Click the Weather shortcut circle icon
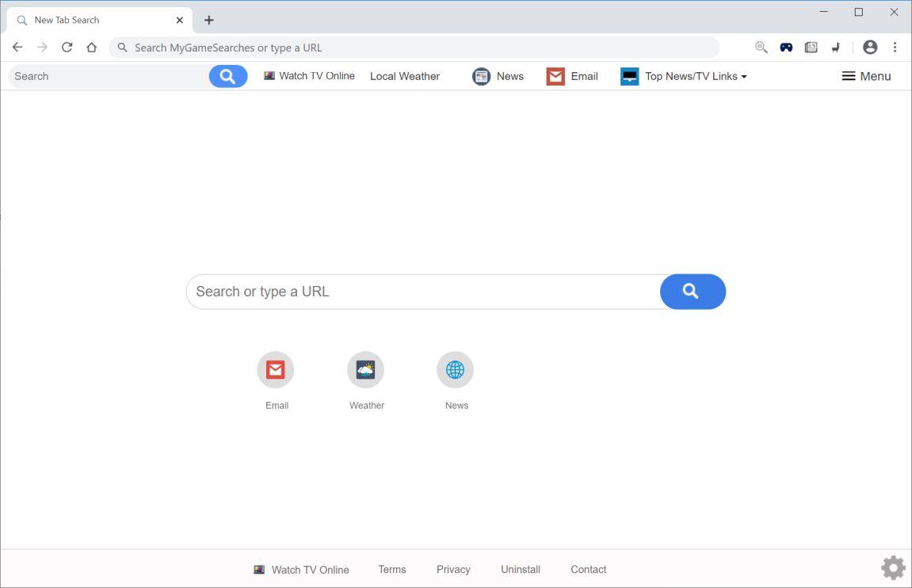Viewport: 912px width, 588px height. point(365,369)
